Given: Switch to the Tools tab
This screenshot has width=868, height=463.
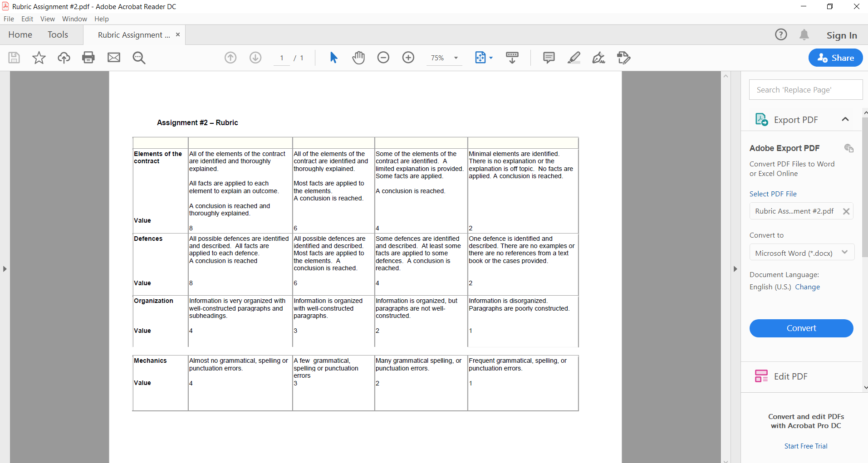Looking at the screenshot, I should [x=58, y=34].
